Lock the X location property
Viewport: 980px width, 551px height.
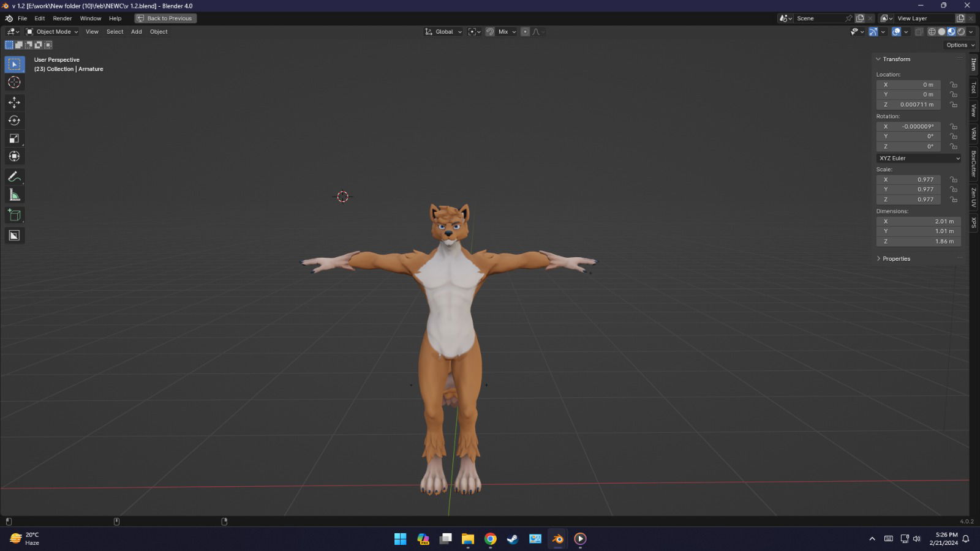tap(953, 85)
